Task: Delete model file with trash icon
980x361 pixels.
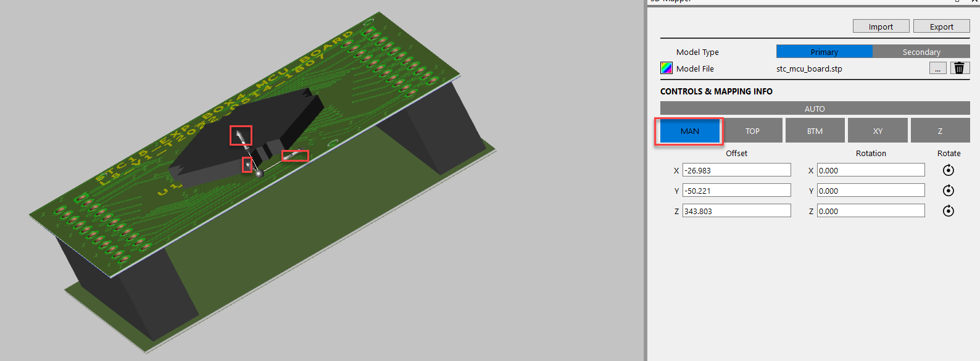Action: point(959,68)
